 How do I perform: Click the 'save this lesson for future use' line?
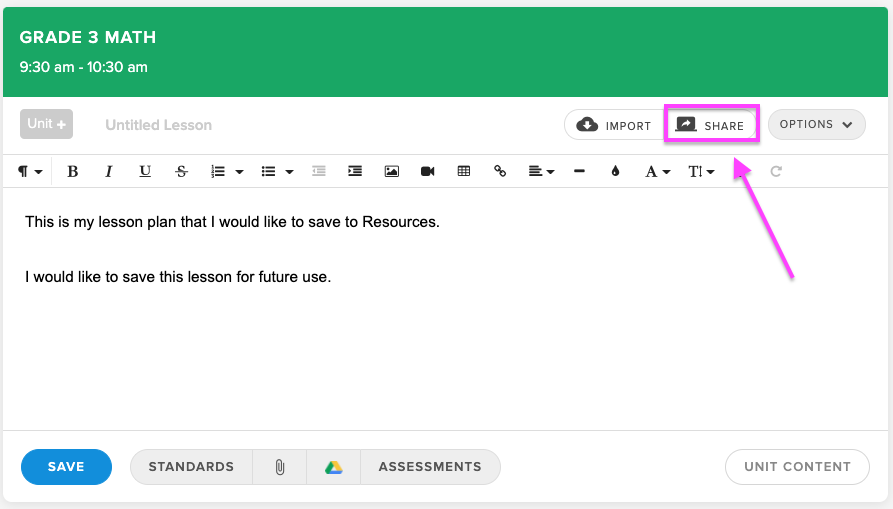(178, 277)
